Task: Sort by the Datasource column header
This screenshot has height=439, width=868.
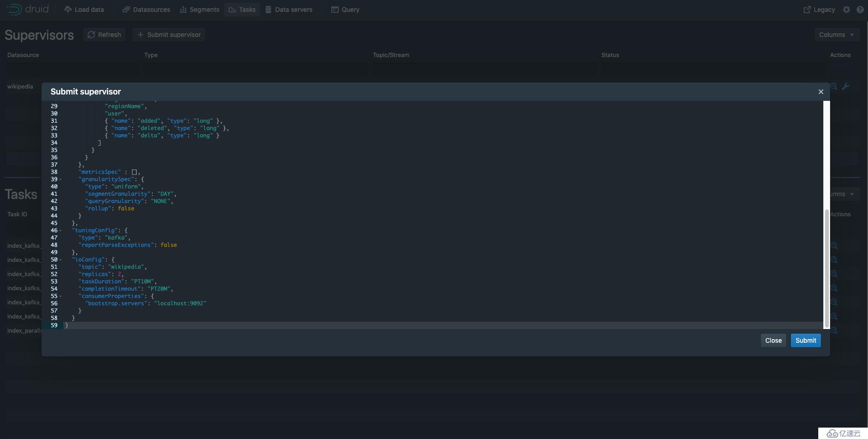Action: [x=23, y=55]
